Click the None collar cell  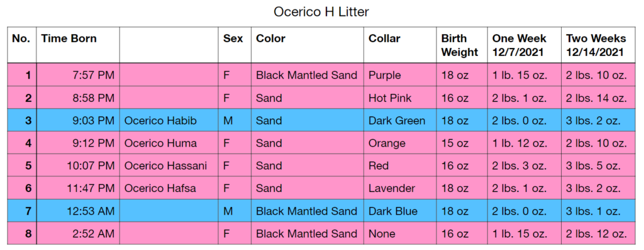[x=400, y=234]
